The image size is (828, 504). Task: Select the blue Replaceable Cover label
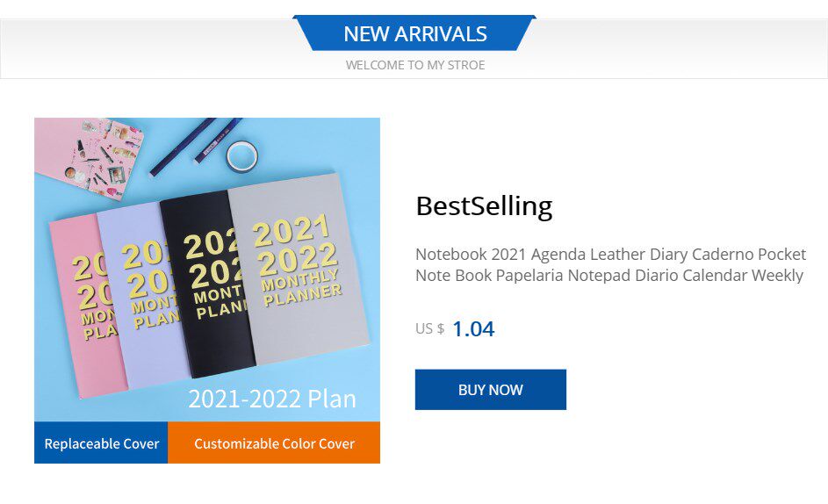coord(101,443)
